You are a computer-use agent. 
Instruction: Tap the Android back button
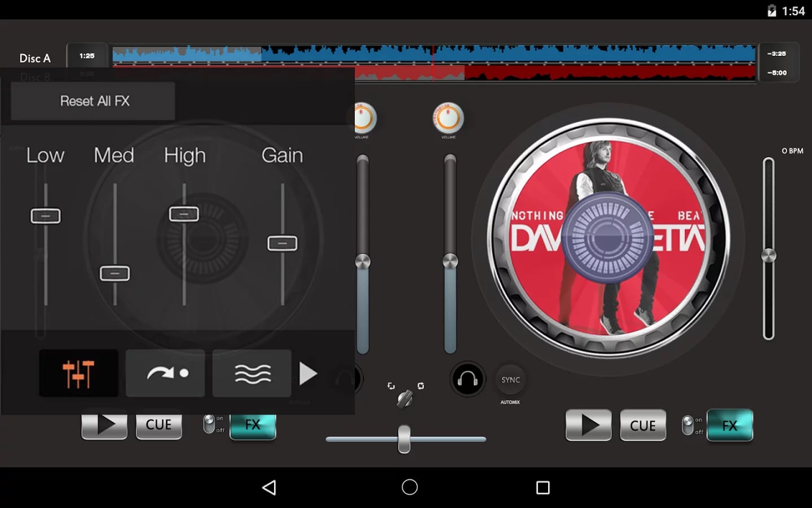coord(270,488)
